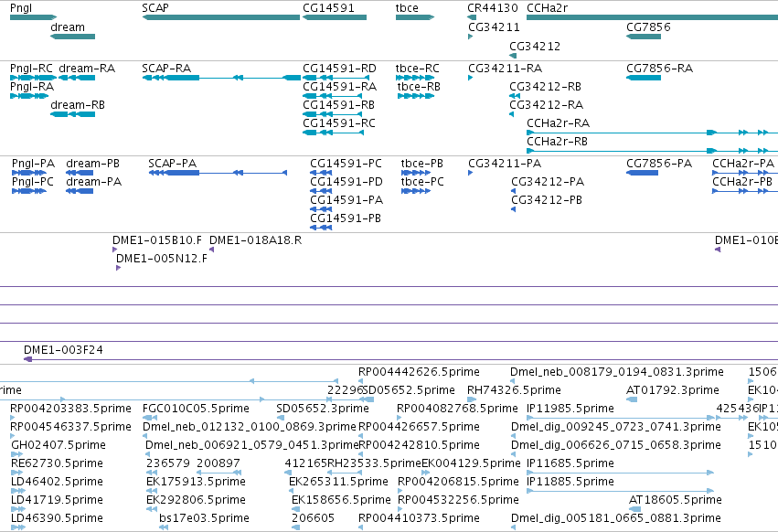
Task: Click the dream-RB transcript
Action: click(x=72, y=114)
